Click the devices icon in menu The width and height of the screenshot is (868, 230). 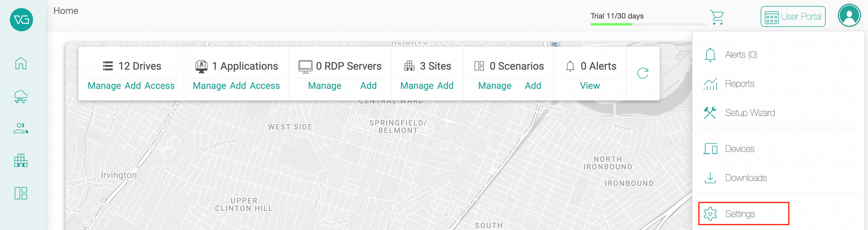tap(710, 149)
